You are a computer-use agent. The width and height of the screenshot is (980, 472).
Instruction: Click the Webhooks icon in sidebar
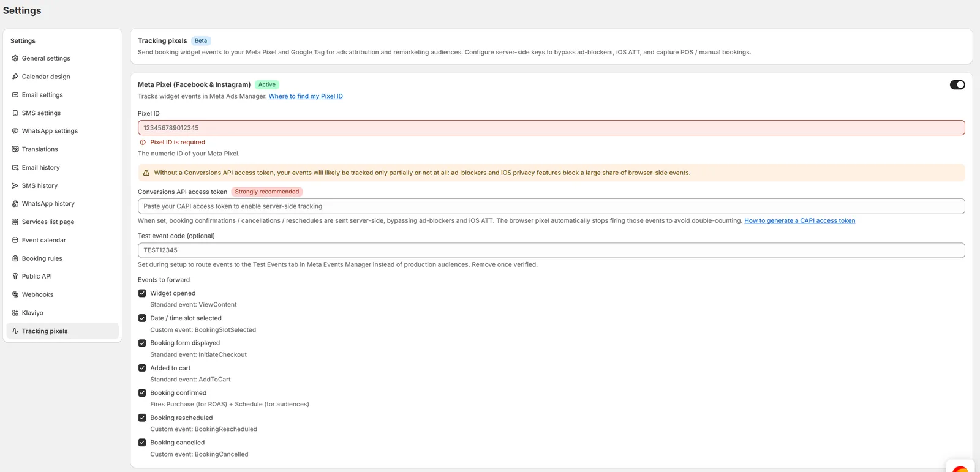(15, 294)
